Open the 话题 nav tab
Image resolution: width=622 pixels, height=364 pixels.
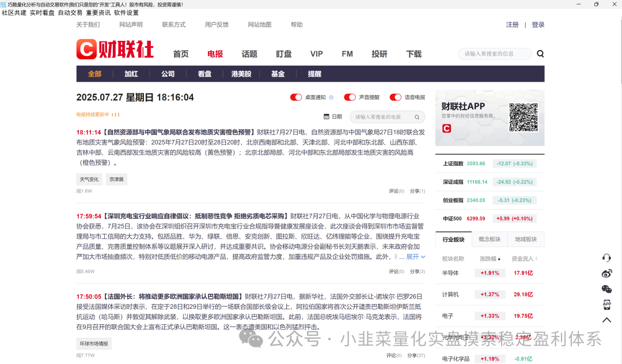click(x=249, y=54)
